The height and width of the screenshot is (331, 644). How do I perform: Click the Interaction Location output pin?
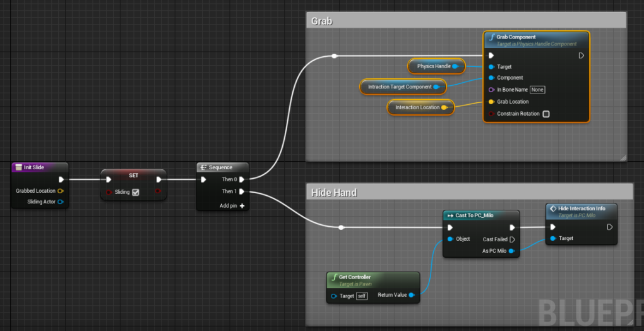444,107
